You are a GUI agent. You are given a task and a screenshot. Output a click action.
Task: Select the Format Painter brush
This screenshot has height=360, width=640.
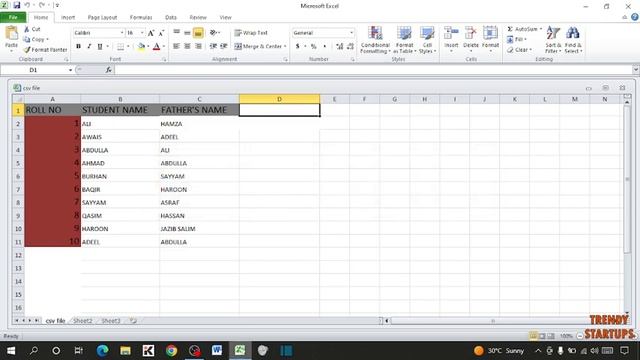pyautogui.click(x=27, y=50)
